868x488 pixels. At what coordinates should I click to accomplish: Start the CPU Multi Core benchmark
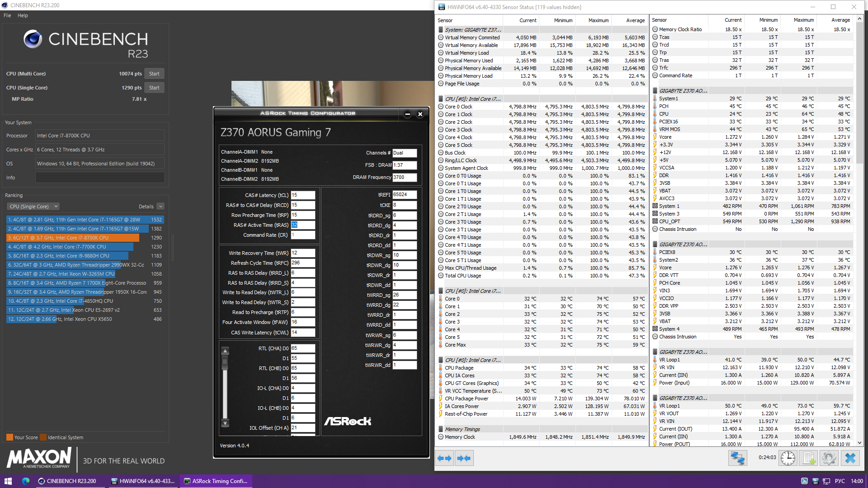tap(154, 74)
